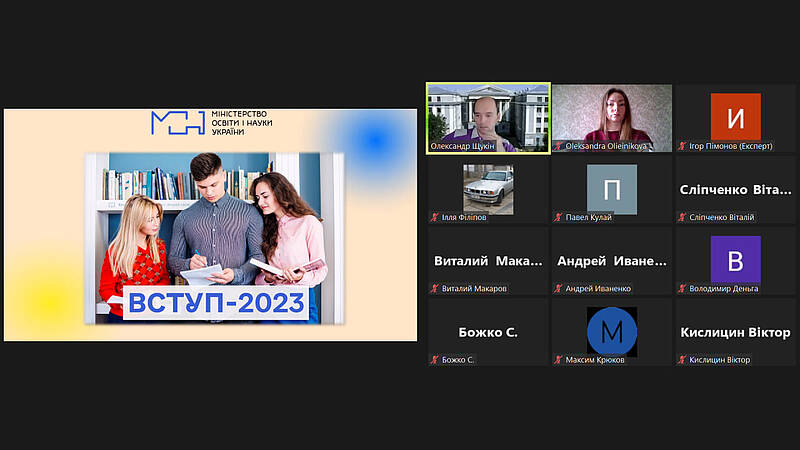The width and height of the screenshot is (800, 450).
Task: Click the purple В avatar of Володимир Деньга
Action: pyautogui.click(x=735, y=260)
